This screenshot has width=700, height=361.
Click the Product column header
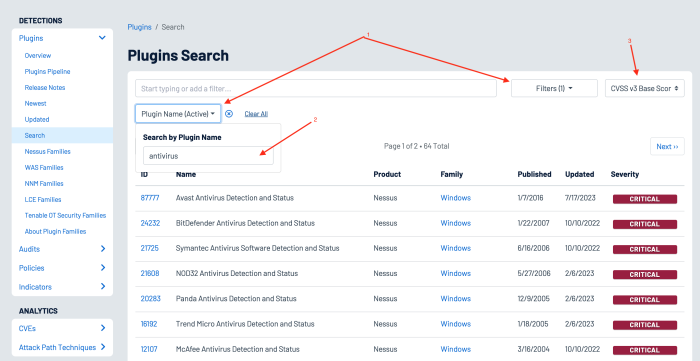click(x=387, y=174)
